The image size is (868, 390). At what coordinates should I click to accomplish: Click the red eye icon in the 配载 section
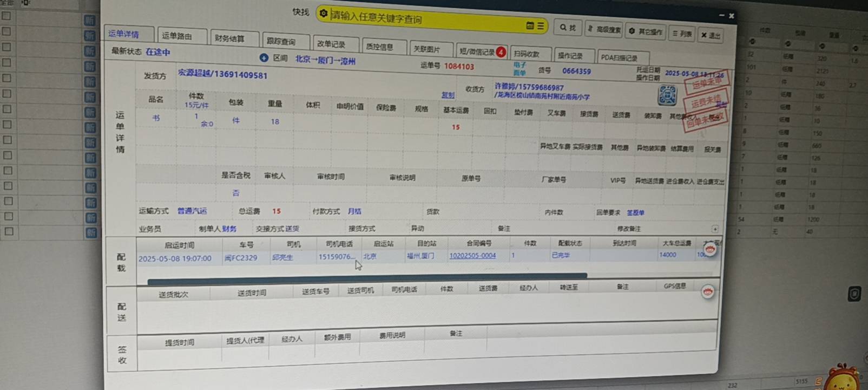click(x=710, y=249)
